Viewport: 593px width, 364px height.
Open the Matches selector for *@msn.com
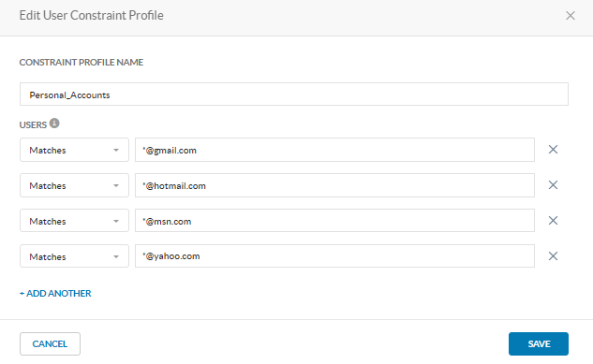coord(74,221)
